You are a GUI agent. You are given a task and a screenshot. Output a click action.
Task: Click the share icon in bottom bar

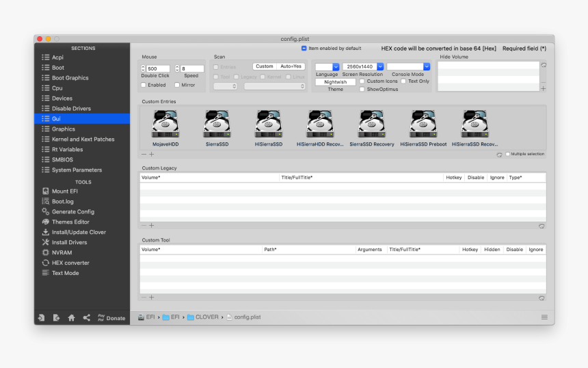click(x=86, y=318)
